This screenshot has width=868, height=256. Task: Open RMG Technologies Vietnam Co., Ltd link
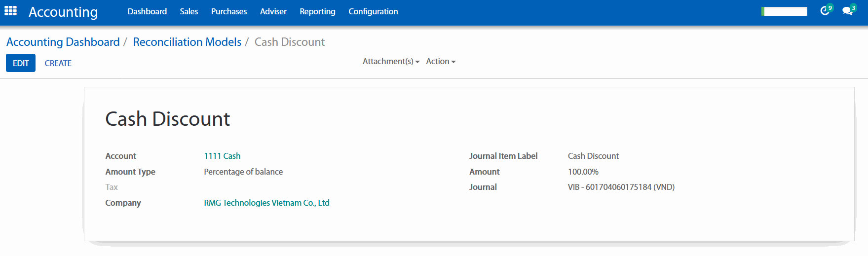[266, 203]
